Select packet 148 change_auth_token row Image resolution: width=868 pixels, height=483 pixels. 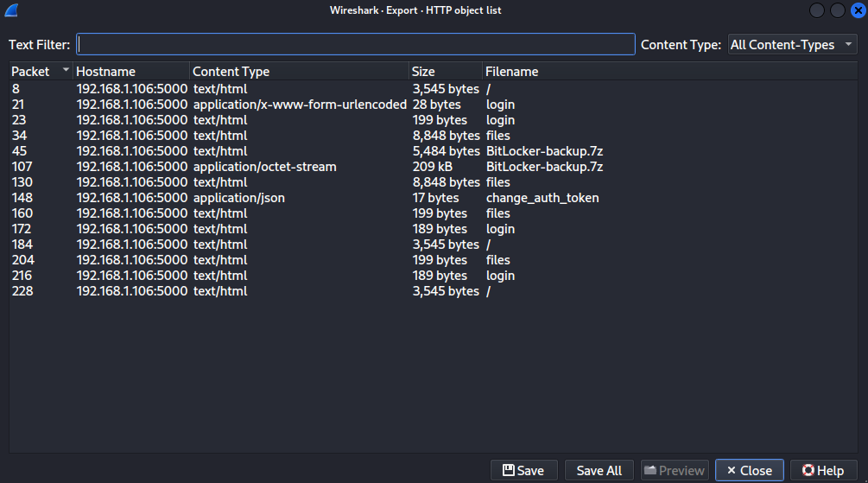pos(434,198)
